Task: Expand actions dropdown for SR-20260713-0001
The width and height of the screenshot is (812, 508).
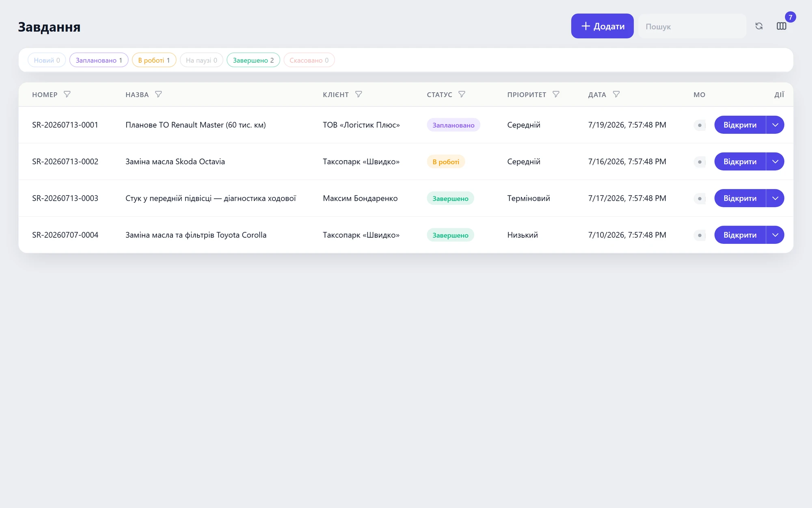Action: (775, 125)
